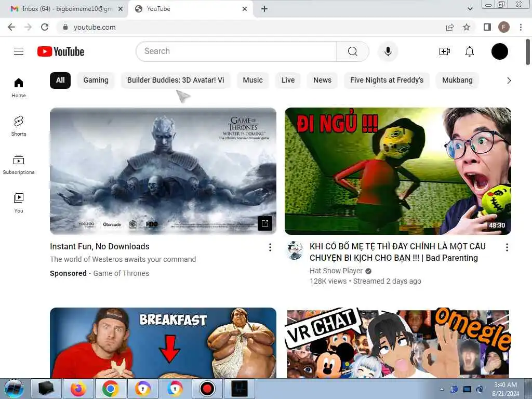Toggle the Chrome side panel icon

(x=487, y=27)
